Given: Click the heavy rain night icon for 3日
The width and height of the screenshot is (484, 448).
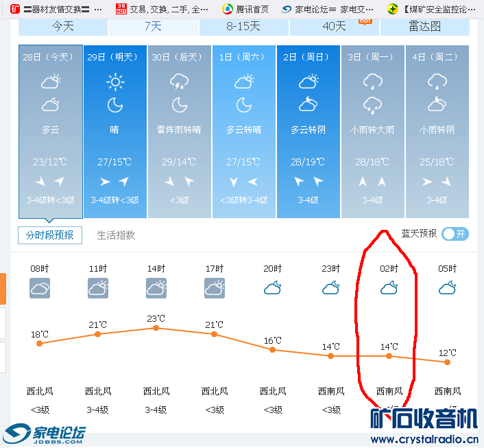Looking at the screenshot, I should (373, 106).
